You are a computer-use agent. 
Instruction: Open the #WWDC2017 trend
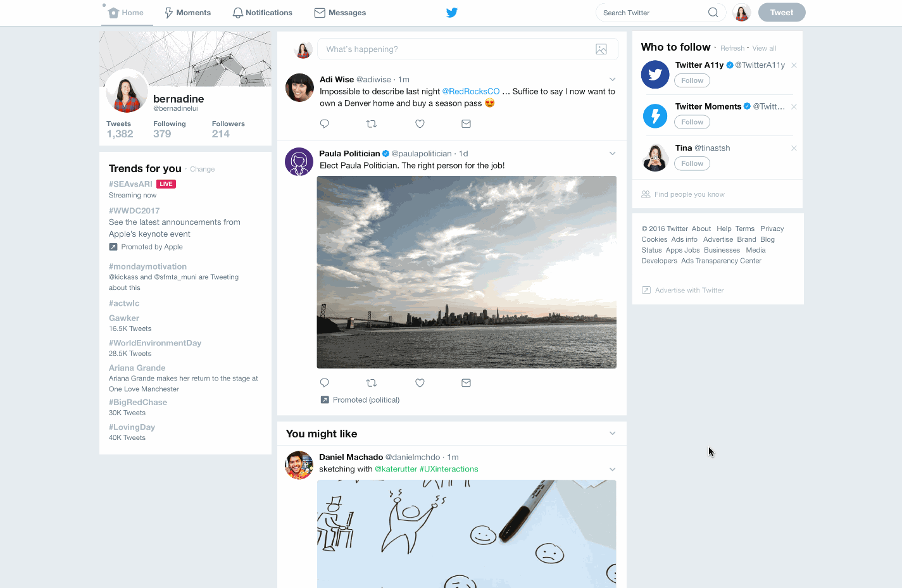134,211
